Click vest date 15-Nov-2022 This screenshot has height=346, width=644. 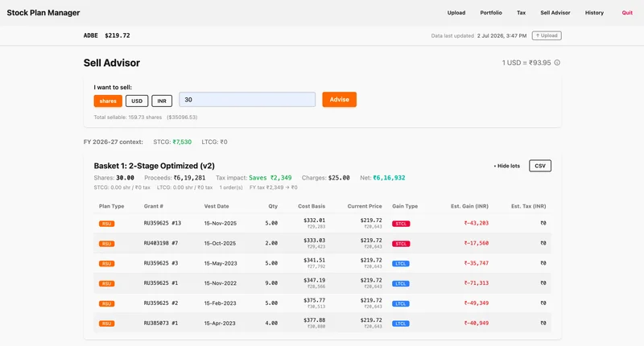click(221, 283)
